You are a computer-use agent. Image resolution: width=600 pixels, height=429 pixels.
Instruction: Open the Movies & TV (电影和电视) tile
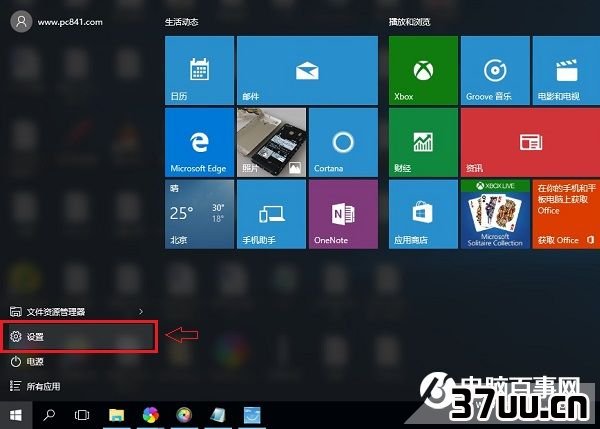(x=566, y=70)
